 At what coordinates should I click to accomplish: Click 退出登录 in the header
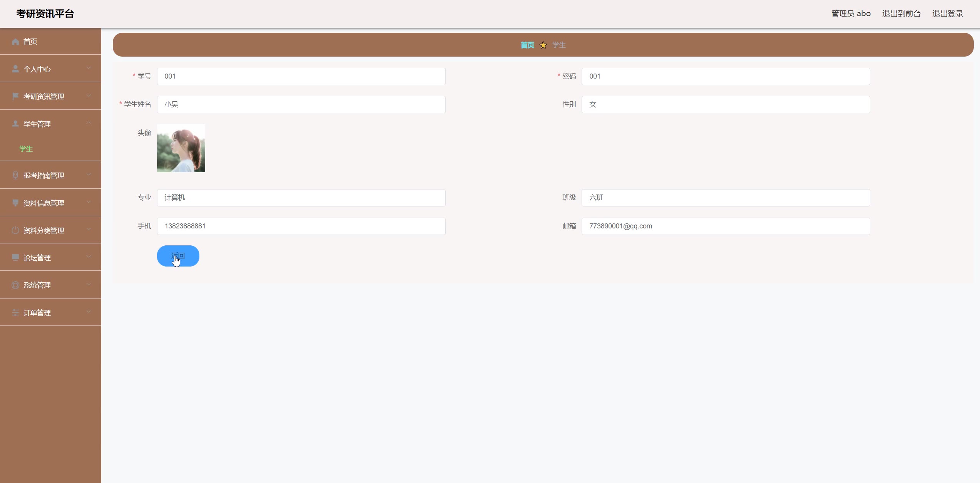(947, 14)
